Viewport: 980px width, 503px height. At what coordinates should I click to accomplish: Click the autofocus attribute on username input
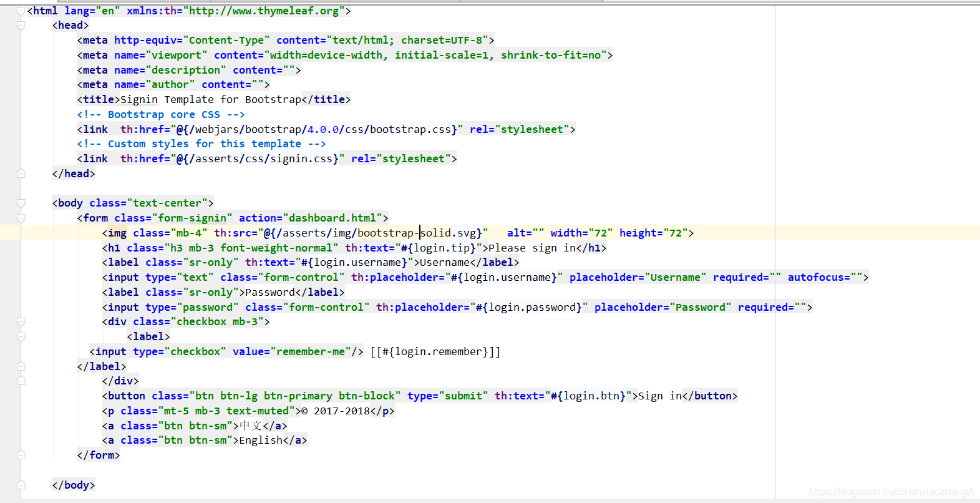click(825, 277)
